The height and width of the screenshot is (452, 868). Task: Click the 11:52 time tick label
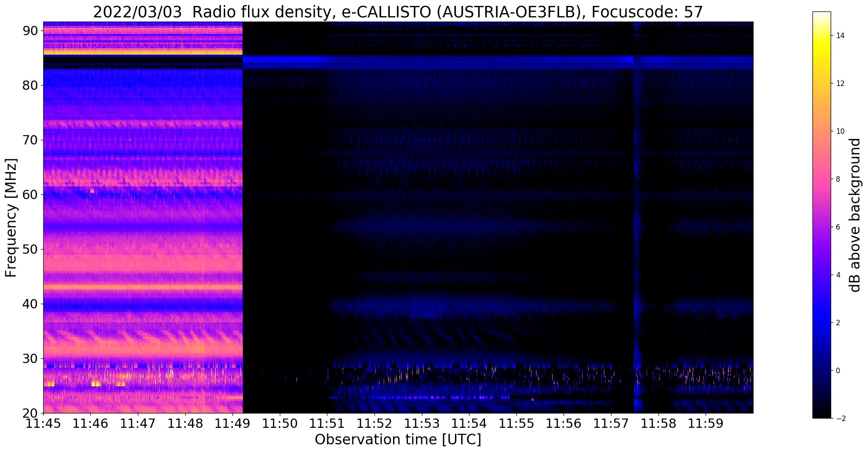(x=374, y=423)
